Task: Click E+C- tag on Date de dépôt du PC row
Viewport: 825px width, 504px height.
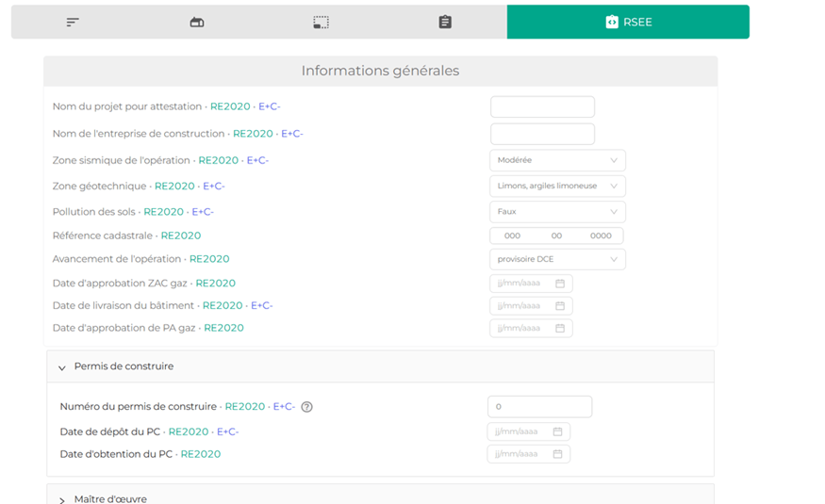Action: coord(228,431)
